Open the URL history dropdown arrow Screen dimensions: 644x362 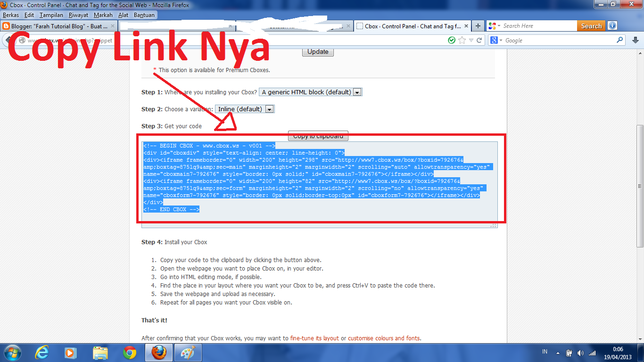(471, 41)
